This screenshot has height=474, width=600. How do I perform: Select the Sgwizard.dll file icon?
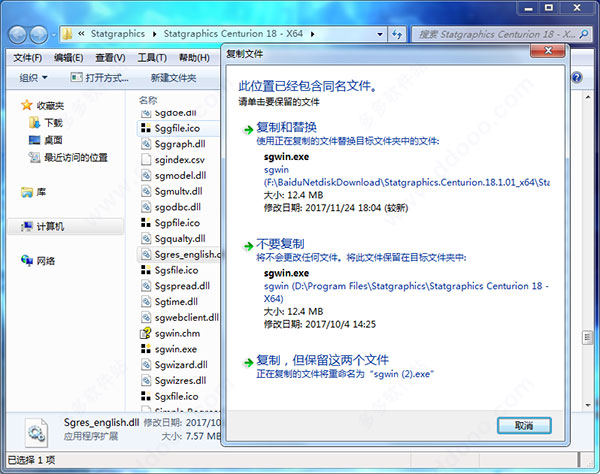pos(146,365)
